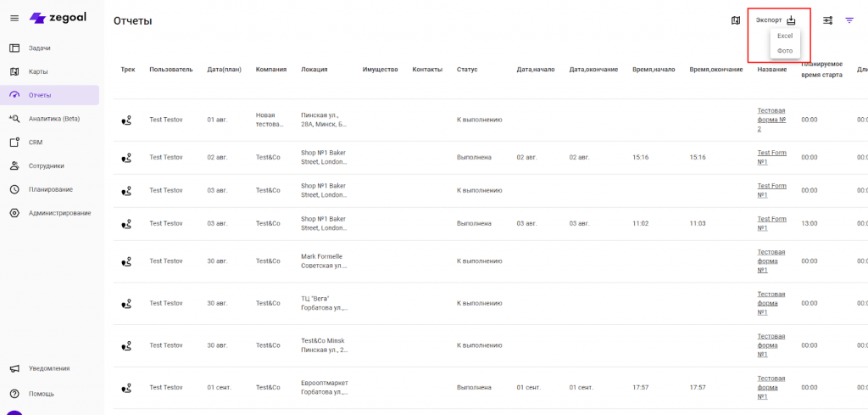The image size is (868, 415).
Task: Navigate to CRM in the sidebar
Action: [x=36, y=143]
